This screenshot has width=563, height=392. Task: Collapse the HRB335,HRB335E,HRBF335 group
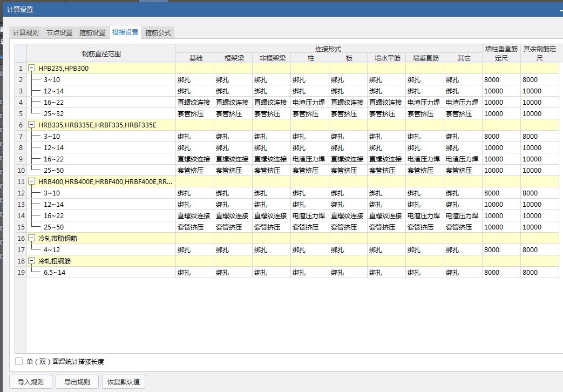coord(32,125)
